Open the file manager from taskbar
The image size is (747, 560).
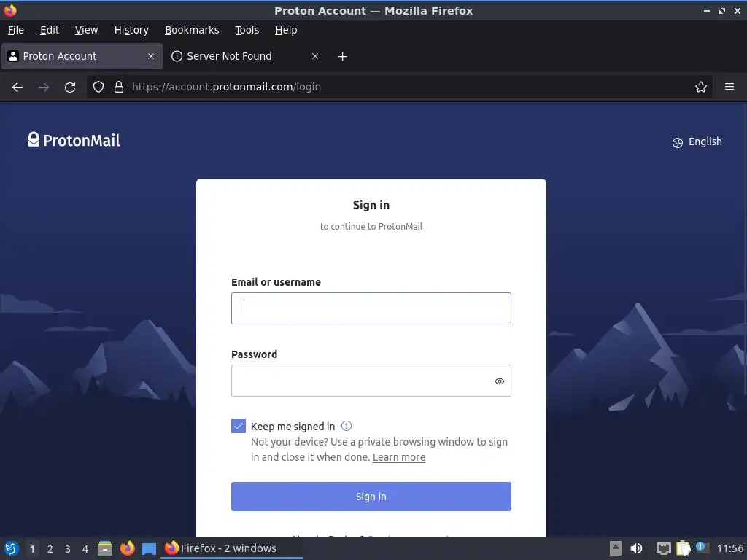pos(105,548)
